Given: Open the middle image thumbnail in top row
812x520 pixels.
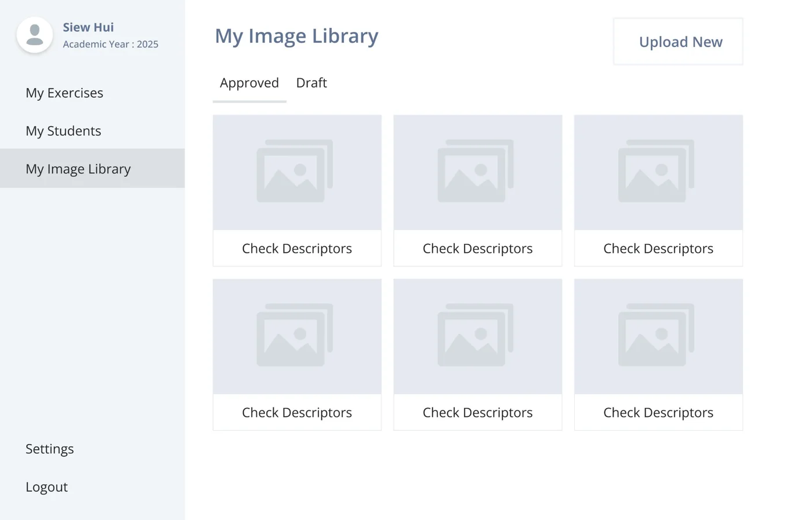Looking at the screenshot, I should (x=478, y=172).
